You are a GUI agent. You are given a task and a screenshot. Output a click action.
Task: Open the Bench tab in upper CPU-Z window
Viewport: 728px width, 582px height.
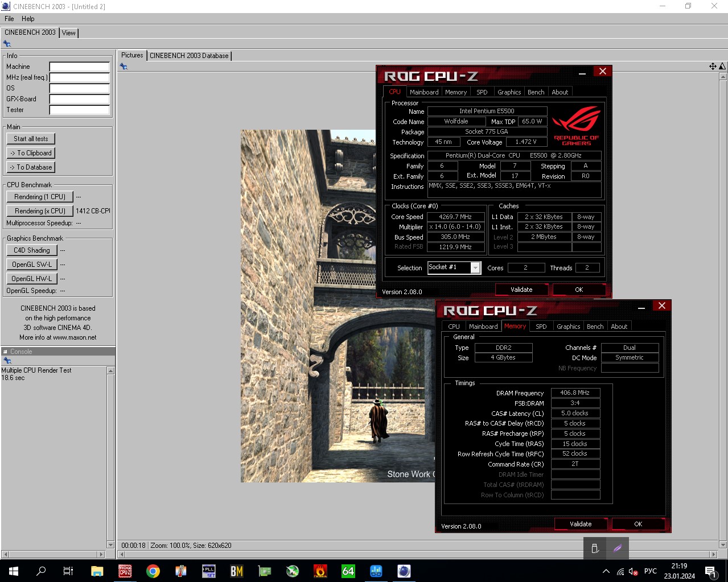(x=536, y=92)
